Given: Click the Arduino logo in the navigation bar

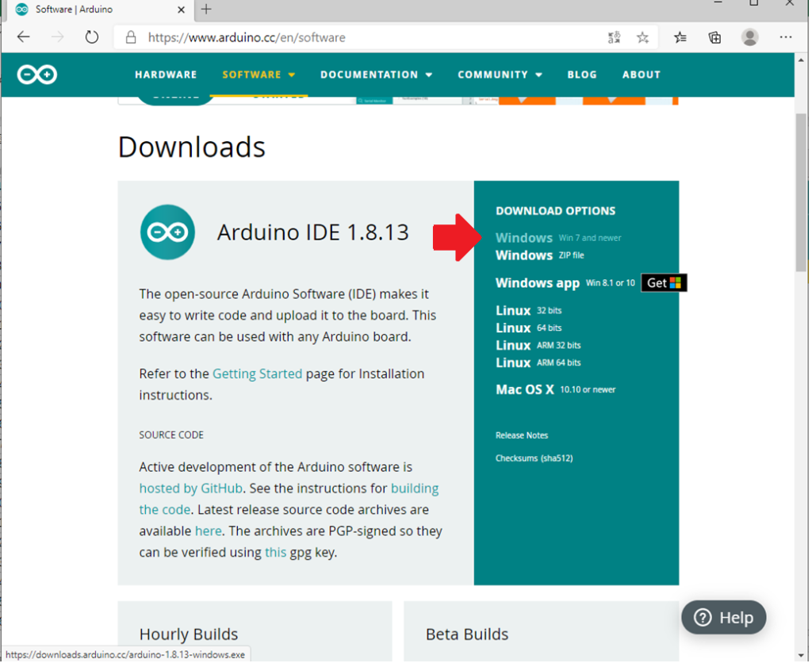Looking at the screenshot, I should (36, 75).
